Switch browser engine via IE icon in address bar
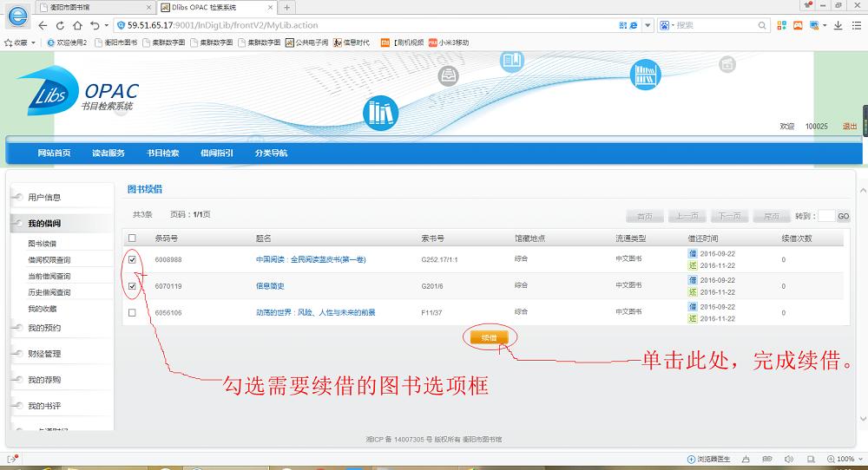This screenshot has height=470, width=868. (x=634, y=25)
